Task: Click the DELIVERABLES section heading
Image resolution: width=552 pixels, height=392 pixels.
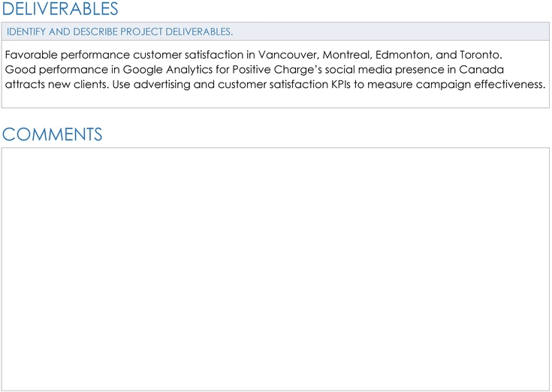Action: click(60, 9)
